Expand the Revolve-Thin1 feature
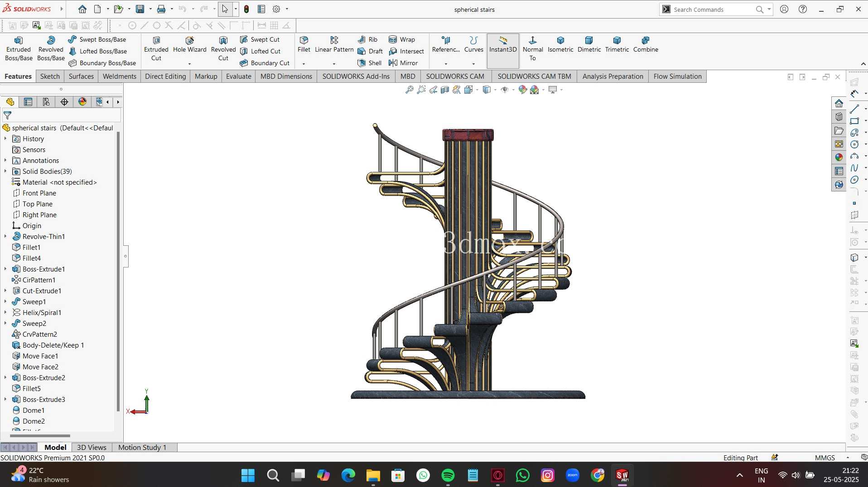 click(5, 236)
